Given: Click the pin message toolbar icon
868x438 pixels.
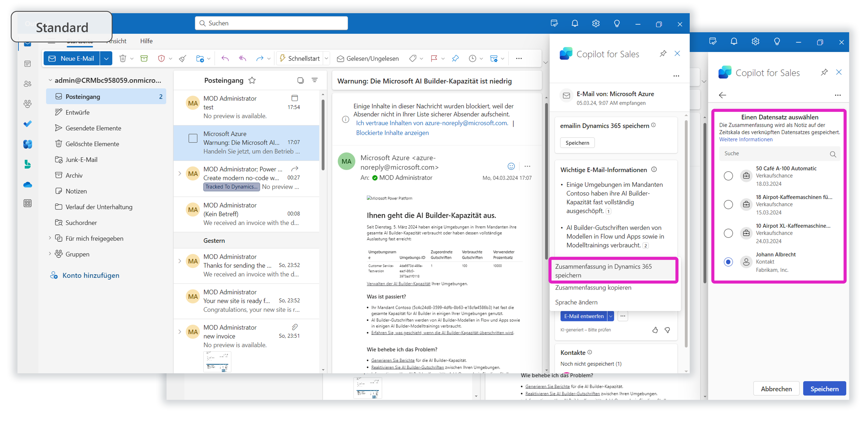Looking at the screenshot, I should (x=455, y=59).
